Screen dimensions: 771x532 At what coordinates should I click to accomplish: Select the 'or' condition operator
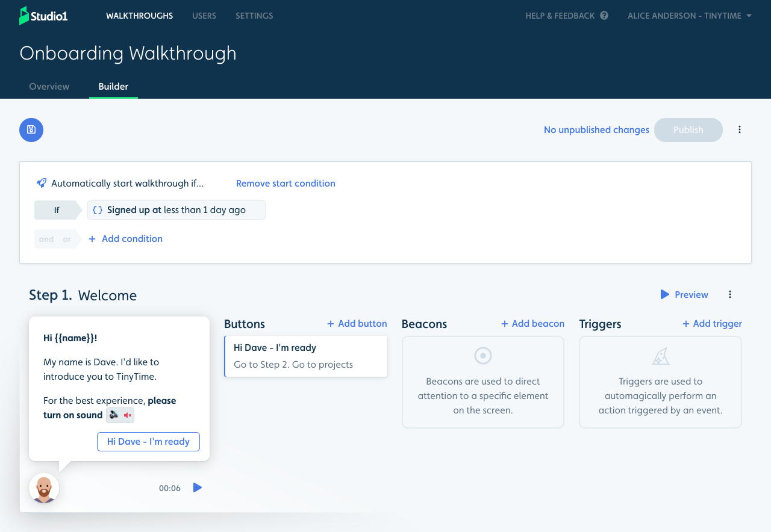67,239
